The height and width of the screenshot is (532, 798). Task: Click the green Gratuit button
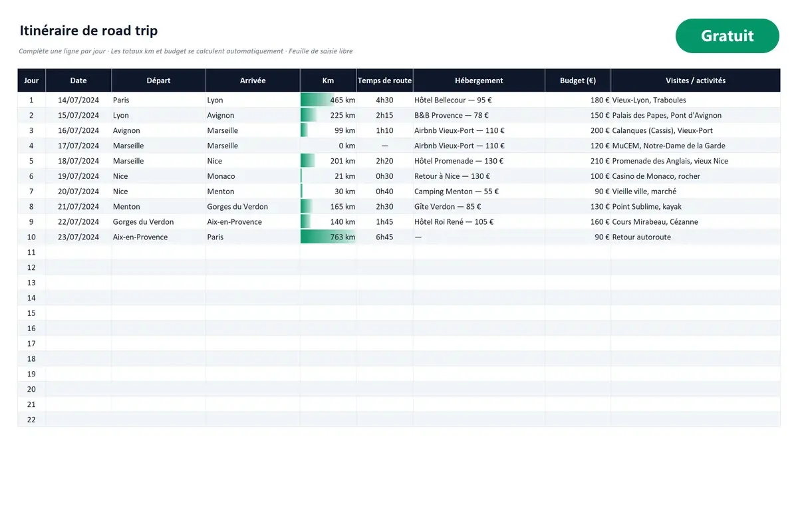tap(727, 36)
